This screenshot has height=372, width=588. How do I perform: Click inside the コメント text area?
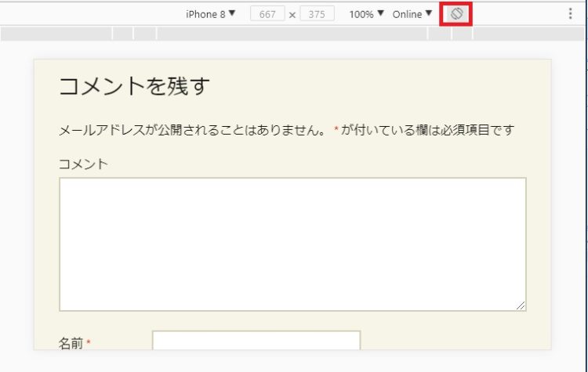[x=292, y=244]
